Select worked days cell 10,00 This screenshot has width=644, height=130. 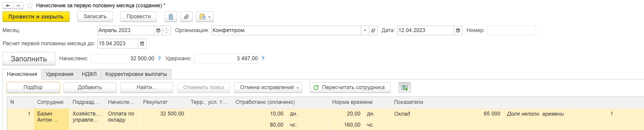coord(259,114)
